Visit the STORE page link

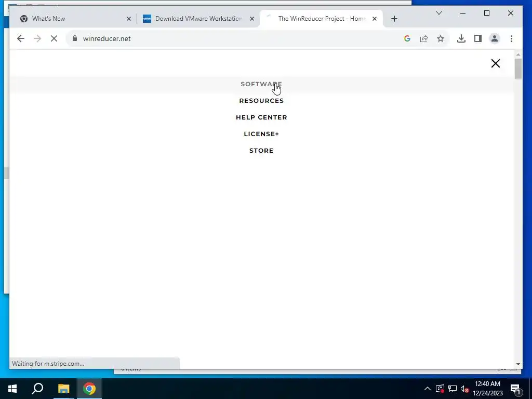tap(261, 151)
